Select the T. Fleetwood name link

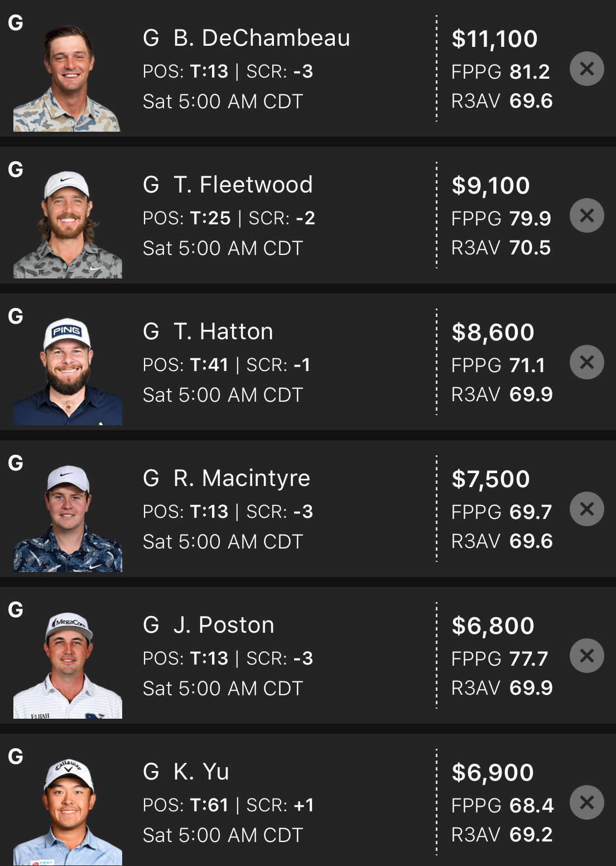pos(243,185)
